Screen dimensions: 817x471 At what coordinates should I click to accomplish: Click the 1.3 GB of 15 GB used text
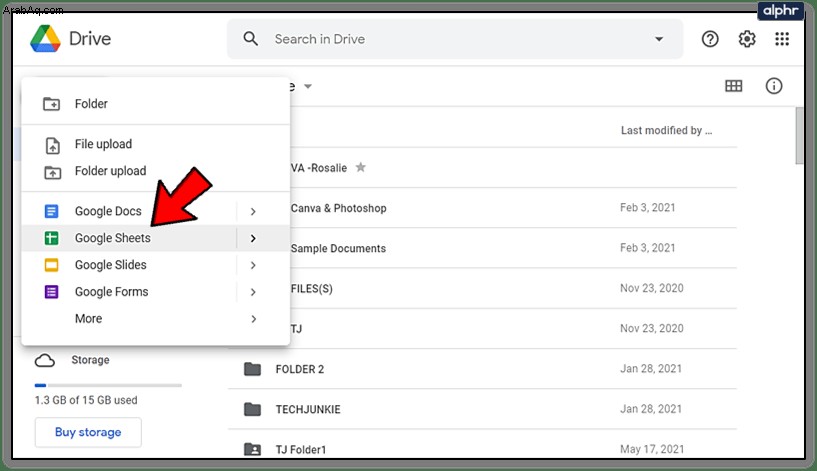(x=86, y=400)
